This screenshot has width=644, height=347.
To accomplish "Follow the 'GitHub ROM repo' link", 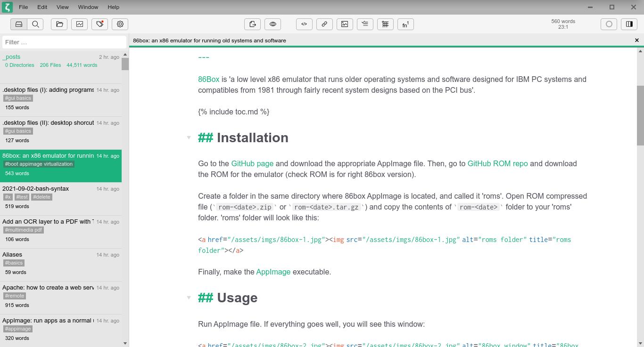I will 497,164.
